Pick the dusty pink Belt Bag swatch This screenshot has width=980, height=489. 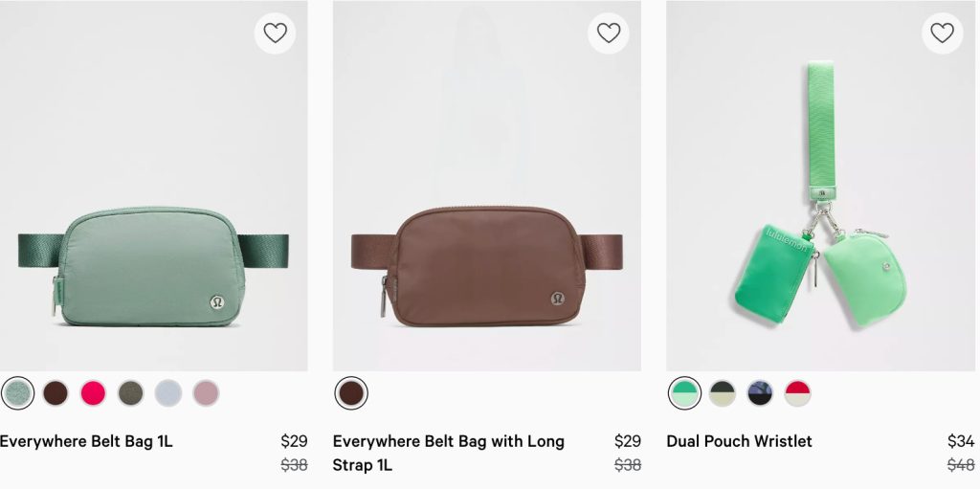(x=206, y=392)
